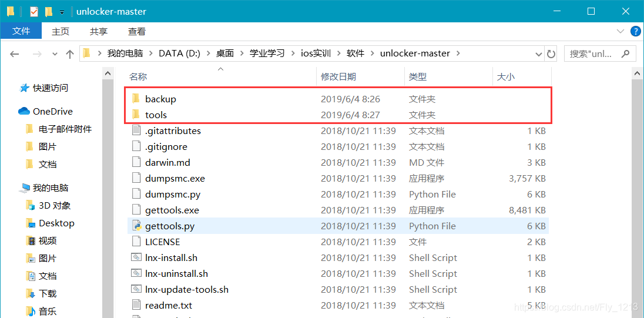Click DATA (D:) in the address path
This screenshot has height=318, width=644.
coord(179,53)
